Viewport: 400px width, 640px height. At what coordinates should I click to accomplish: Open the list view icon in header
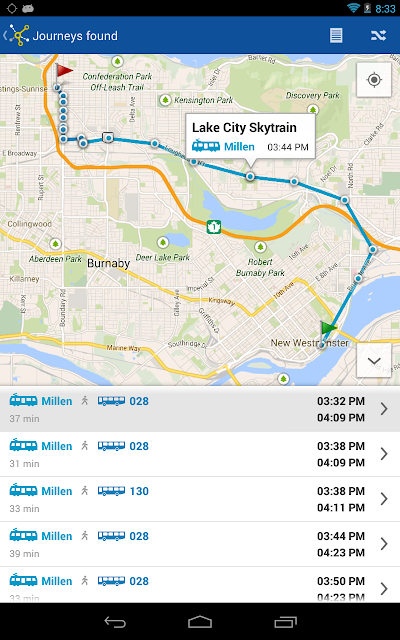coord(336,36)
